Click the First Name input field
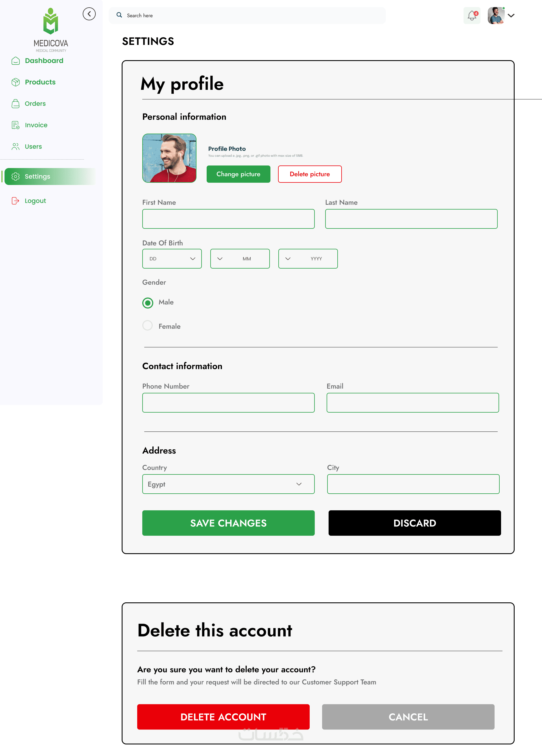This screenshot has width=542, height=756. tap(228, 219)
